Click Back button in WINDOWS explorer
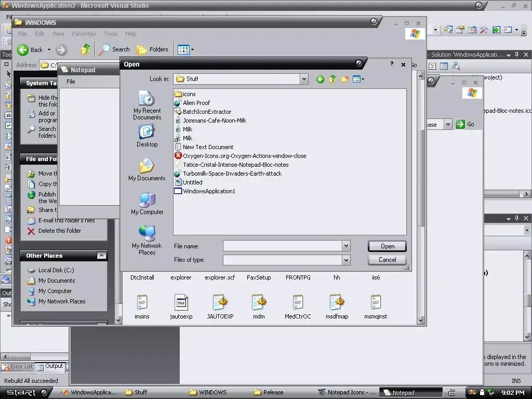 pos(30,50)
